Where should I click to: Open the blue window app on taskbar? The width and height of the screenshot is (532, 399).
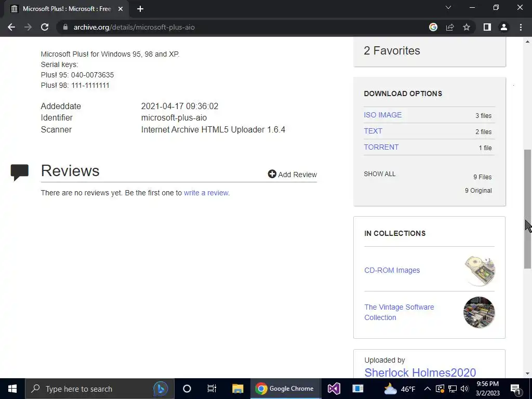pyautogui.click(x=357, y=389)
